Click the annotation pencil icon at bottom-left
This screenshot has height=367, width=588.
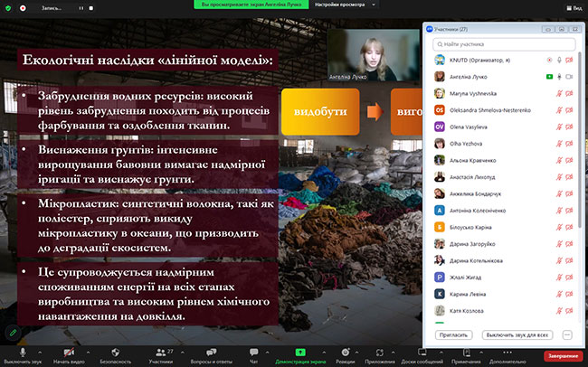[12, 332]
